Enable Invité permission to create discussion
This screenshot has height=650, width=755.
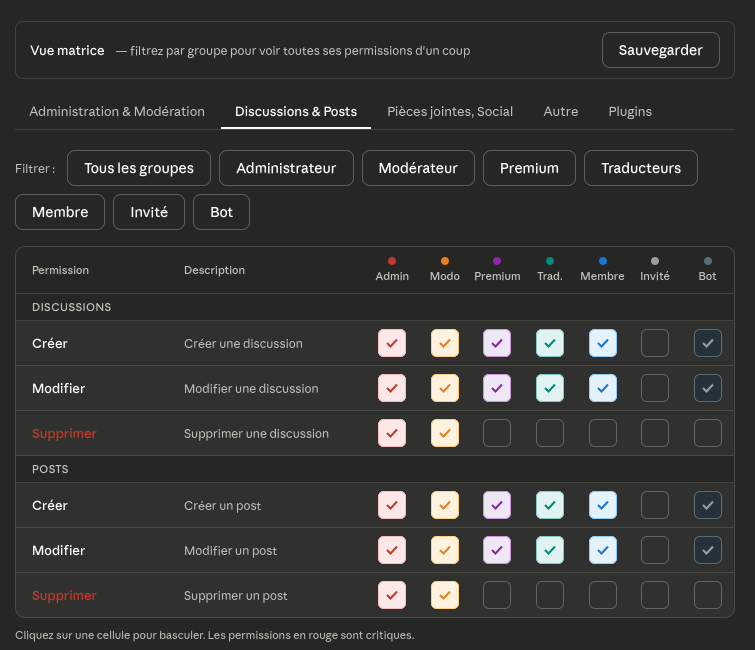pos(655,343)
